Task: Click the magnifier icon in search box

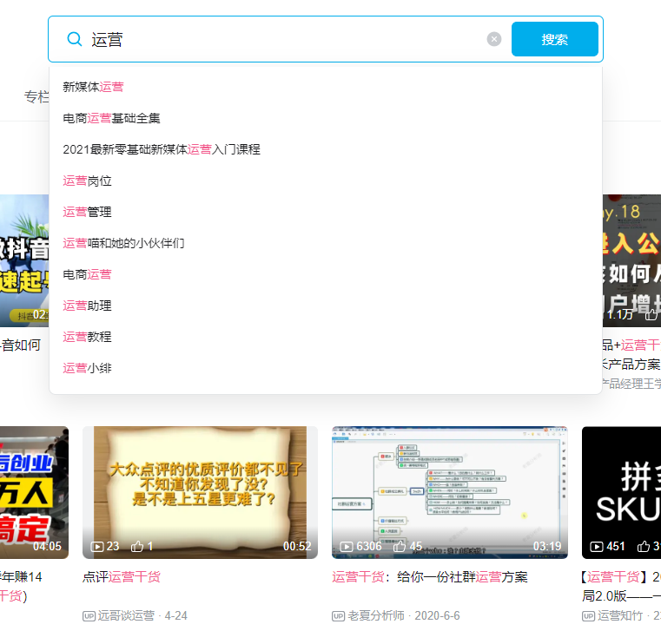Action: (75, 39)
